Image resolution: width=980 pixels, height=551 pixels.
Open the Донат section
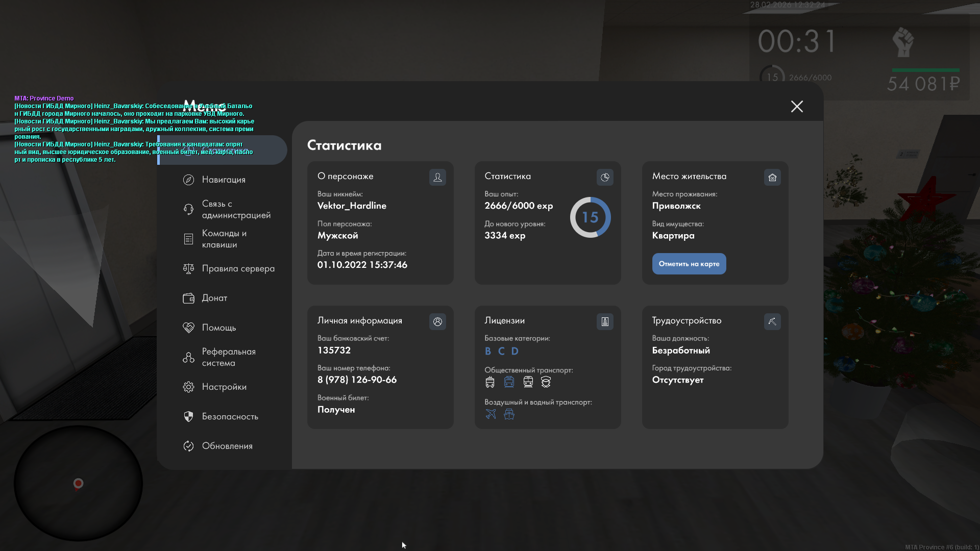point(214,298)
